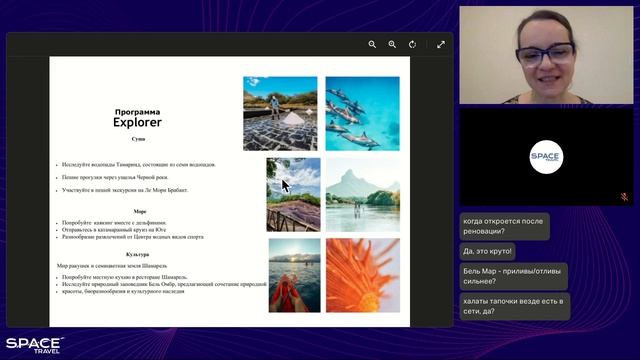Viewport: 640px width, 360px height.
Task: Open the dolphins underwater photo
Action: point(362,113)
